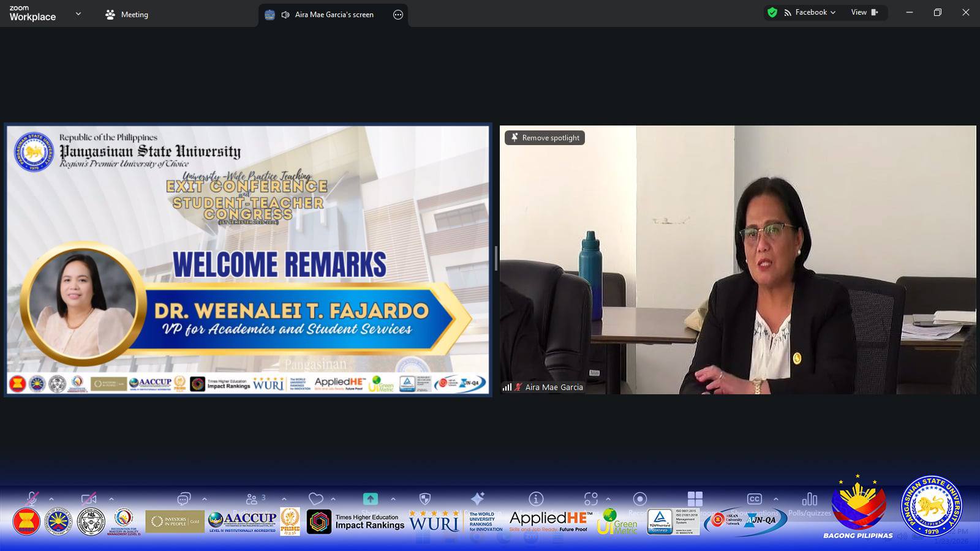Open the chat panel icon
The image size is (980, 551).
click(x=184, y=499)
